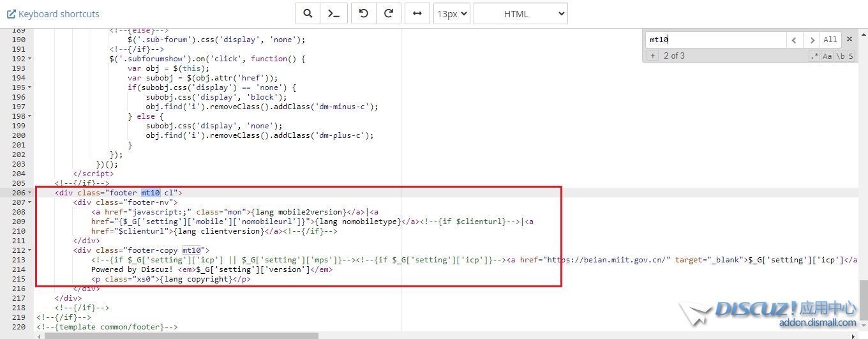Expand replace mode with plus button

point(652,56)
